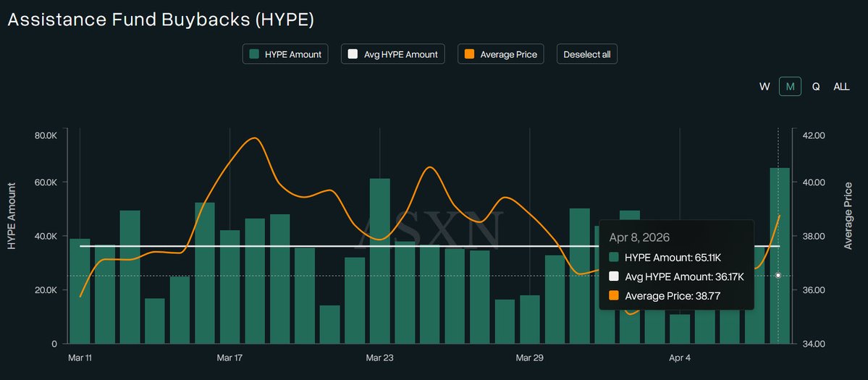Toggle the HYPE Amount legend series
868x380 pixels.
285,54
